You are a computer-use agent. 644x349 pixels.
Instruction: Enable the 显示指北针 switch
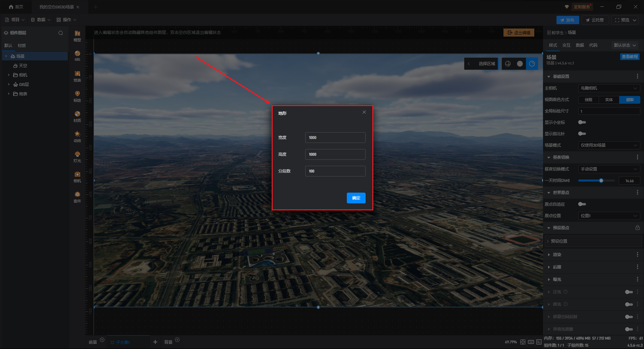[x=582, y=134]
